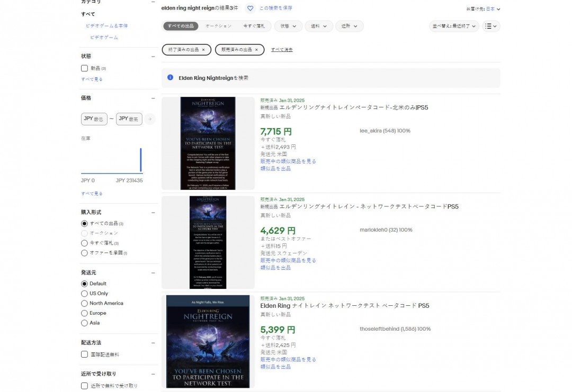
Task: Open ビデオゲーム subcategory
Action: pyautogui.click(x=104, y=38)
